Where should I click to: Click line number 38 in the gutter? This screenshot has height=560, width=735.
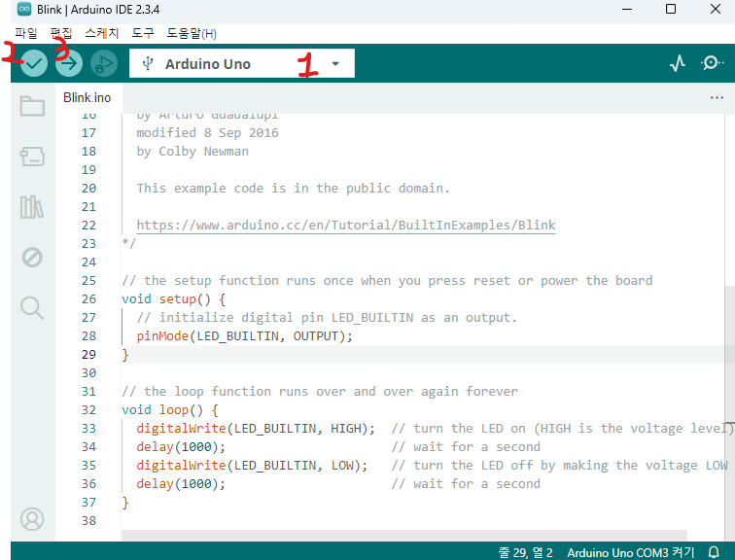[x=88, y=521]
